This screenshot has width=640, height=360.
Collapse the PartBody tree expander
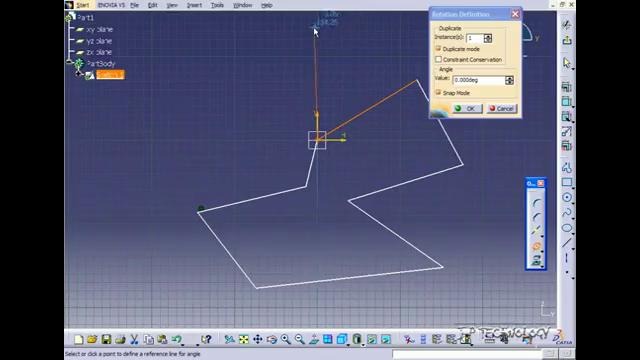pyautogui.click(x=69, y=62)
